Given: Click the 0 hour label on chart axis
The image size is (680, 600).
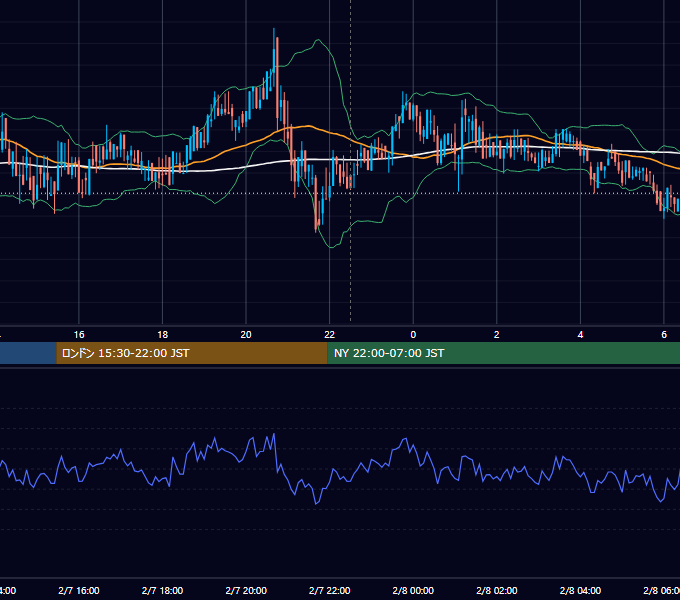Looking at the screenshot, I should pos(413,335).
